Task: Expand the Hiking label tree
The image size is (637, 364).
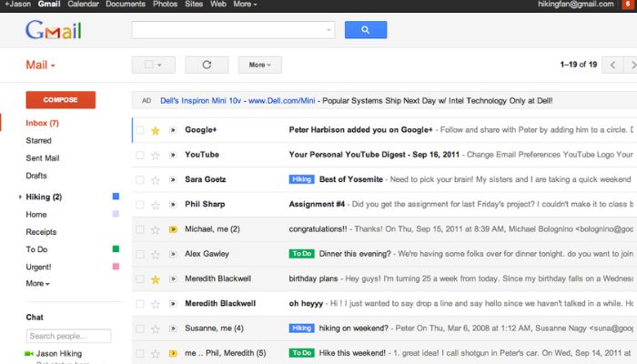Action: pyautogui.click(x=20, y=197)
